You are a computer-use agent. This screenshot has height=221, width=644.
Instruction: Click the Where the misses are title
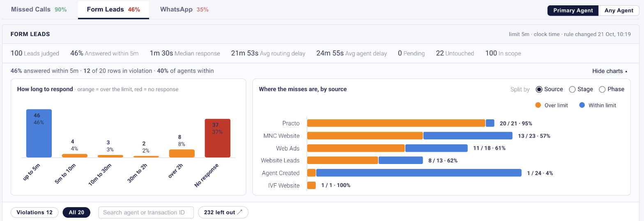303,89
